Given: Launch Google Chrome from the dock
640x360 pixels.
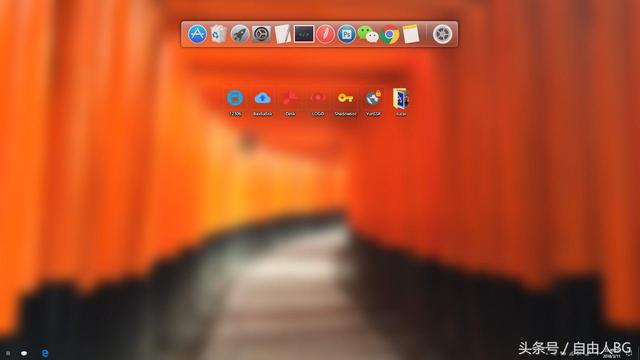Looking at the screenshot, I should 389,34.
